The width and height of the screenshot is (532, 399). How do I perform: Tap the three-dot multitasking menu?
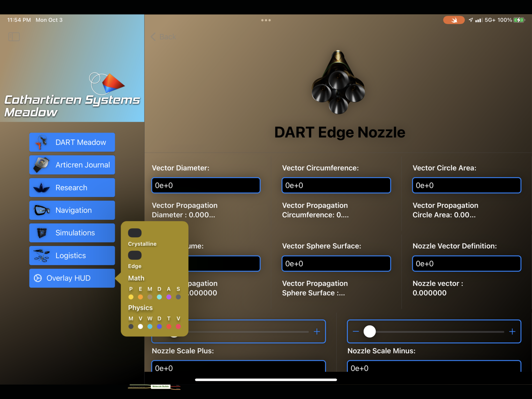coord(266,20)
